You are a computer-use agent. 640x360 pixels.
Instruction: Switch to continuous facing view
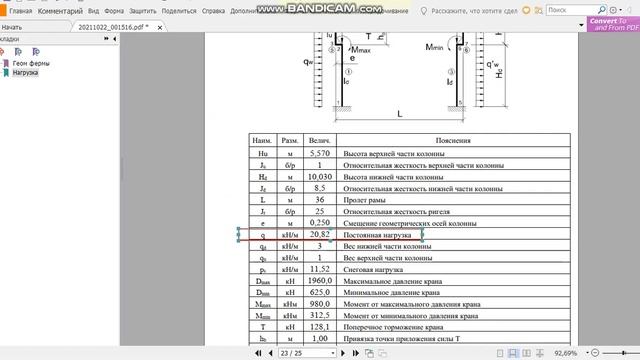point(540,353)
